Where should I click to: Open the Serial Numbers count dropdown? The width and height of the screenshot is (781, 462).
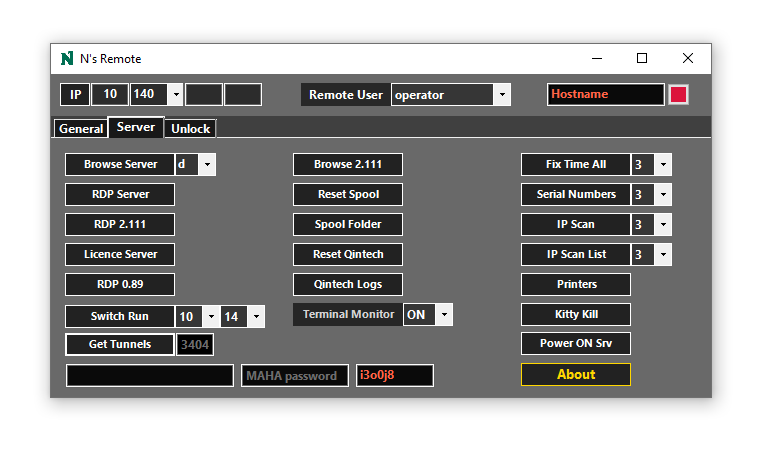point(663,194)
